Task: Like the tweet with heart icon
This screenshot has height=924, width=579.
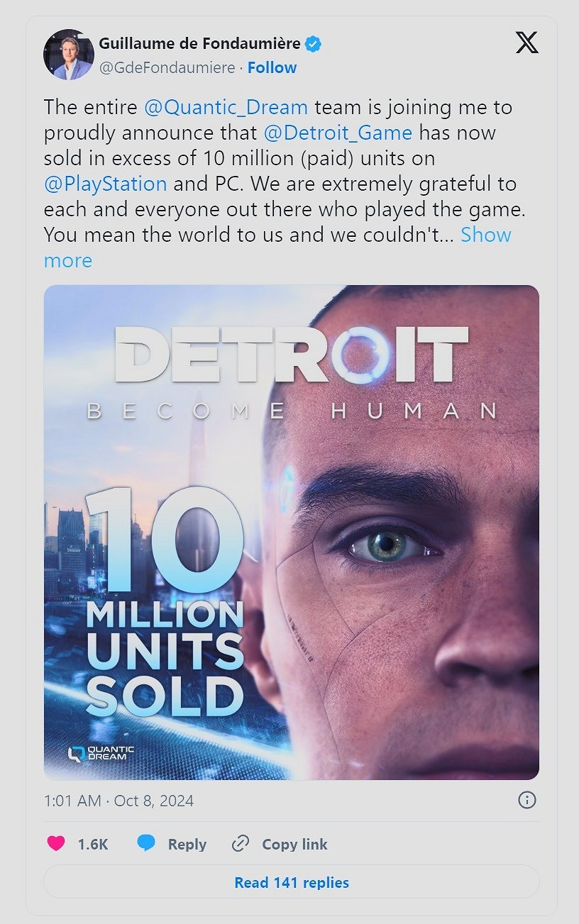Action: (55, 844)
